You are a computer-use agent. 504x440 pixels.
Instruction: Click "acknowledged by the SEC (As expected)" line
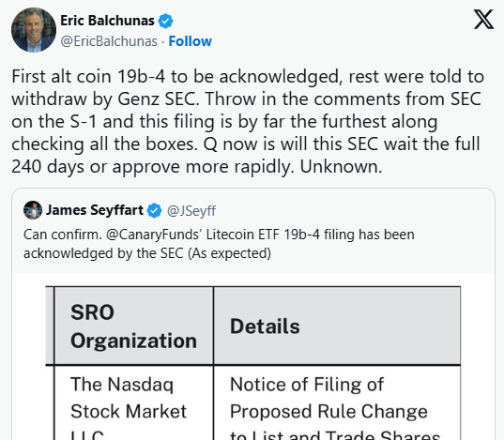pos(147,253)
